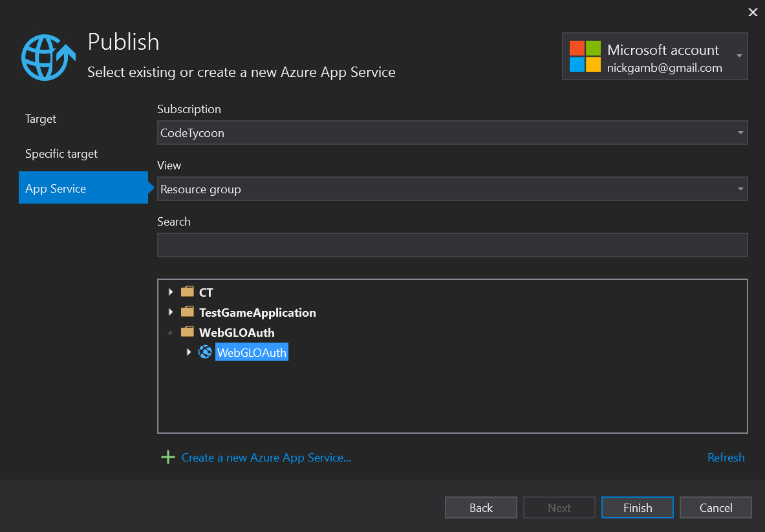This screenshot has height=532, width=765.
Task: Click the CT folder icon
Action: tap(188, 292)
